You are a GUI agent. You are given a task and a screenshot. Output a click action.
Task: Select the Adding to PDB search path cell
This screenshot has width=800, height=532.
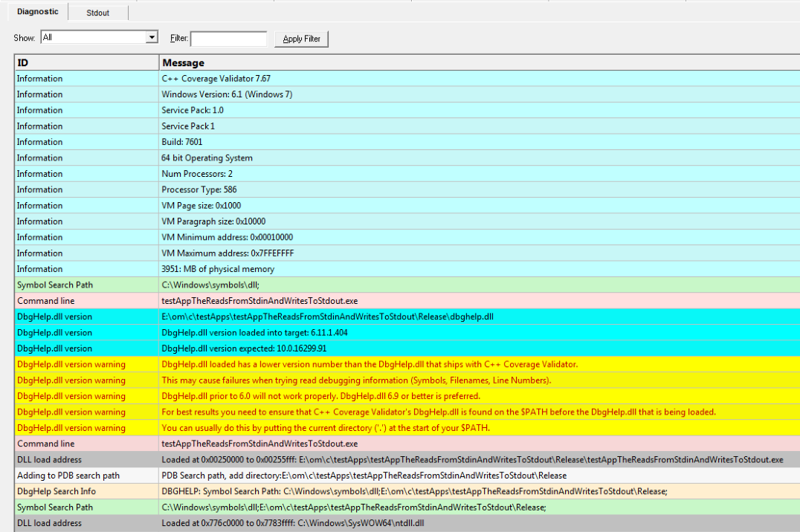[87, 476]
